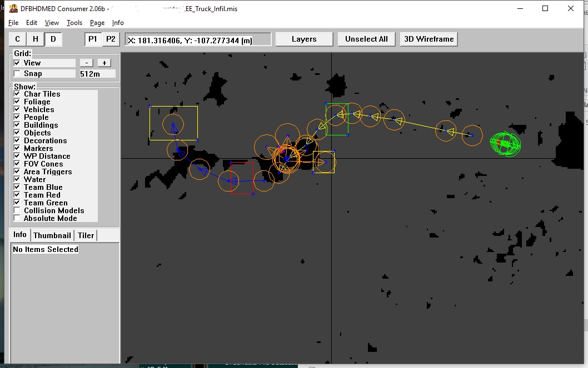Click the app icon in the title bar
Screen dimensions: 588x368
point(13,8)
